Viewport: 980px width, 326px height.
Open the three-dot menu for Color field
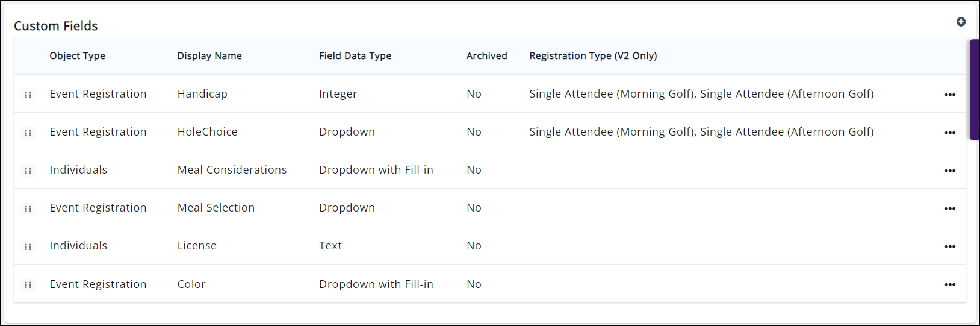point(950,284)
